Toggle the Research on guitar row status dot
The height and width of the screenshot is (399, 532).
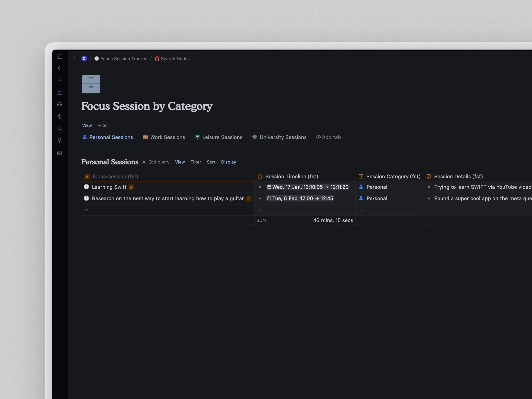coord(87,198)
